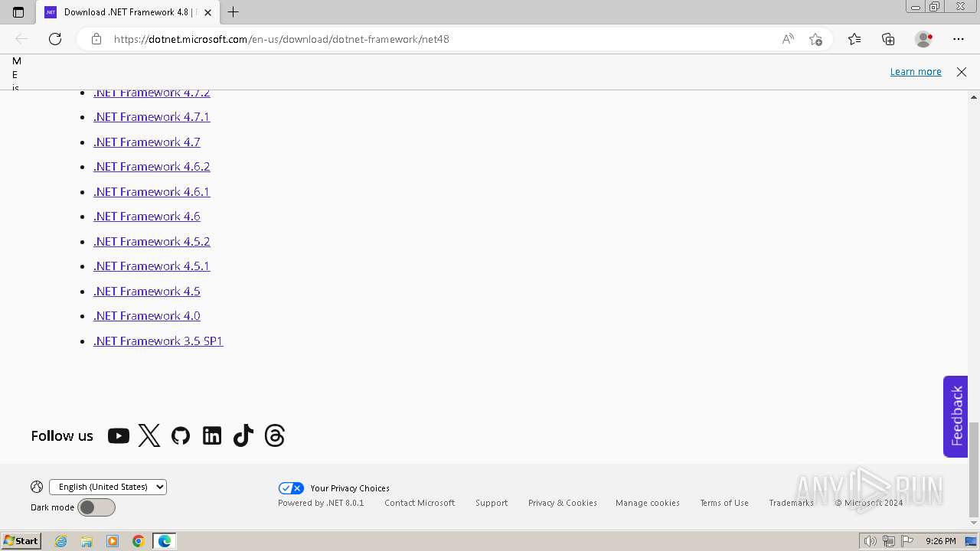
Task: Click the Manage cookies footer link
Action: pyautogui.click(x=648, y=503)
